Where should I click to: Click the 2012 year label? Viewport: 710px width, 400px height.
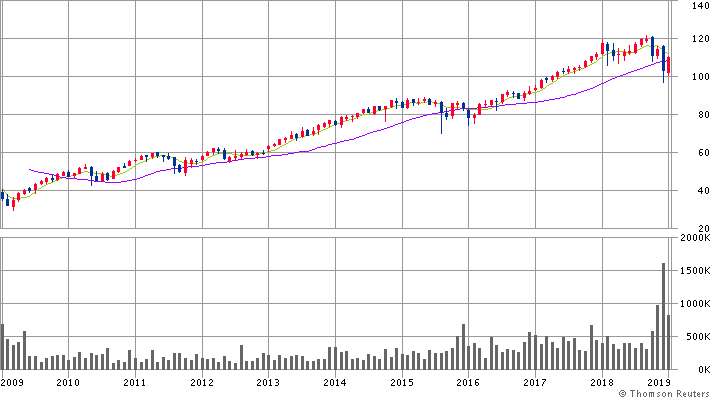[x=201, y=383]
